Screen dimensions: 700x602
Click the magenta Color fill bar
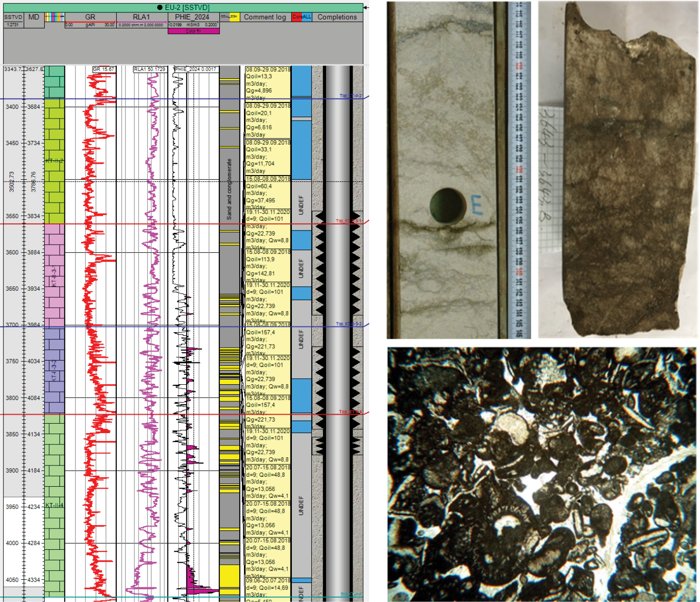coord(193,31)
